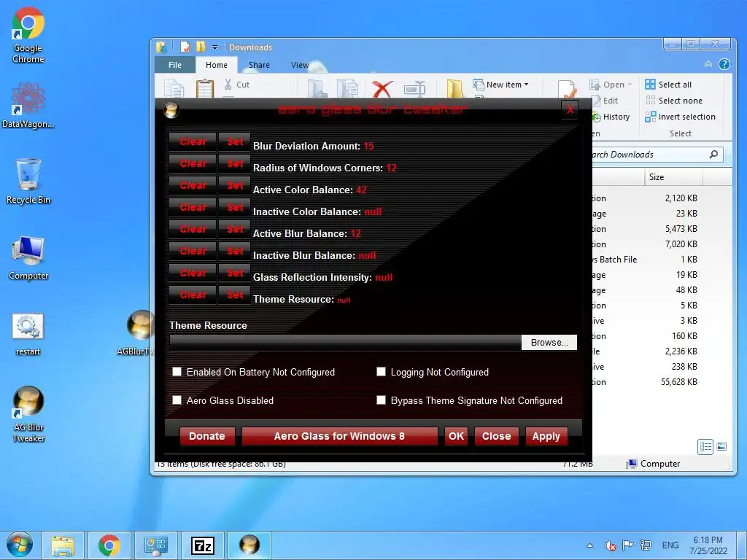Click the Theme Resource path field
The width and height of the screenshot is (747, 560).
click(x=345, y=343)
